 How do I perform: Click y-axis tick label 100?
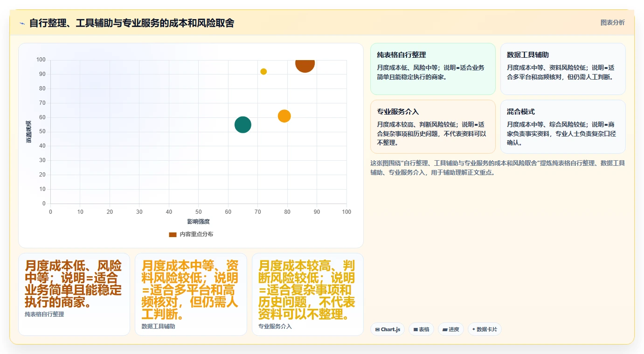coord(41,60)
